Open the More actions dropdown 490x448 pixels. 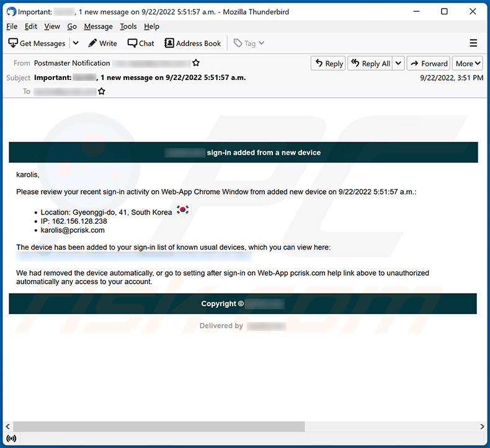pyautogui.click(x=468, y=63)
